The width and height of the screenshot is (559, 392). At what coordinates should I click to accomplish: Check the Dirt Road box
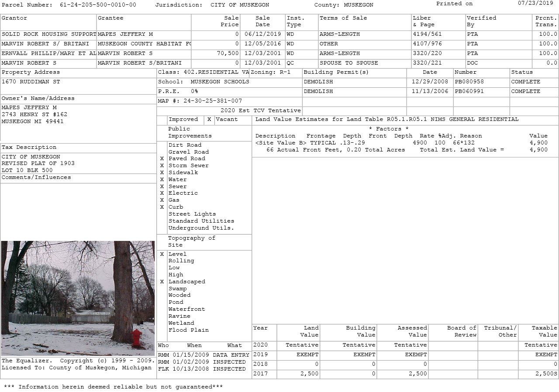coord(162,145)
